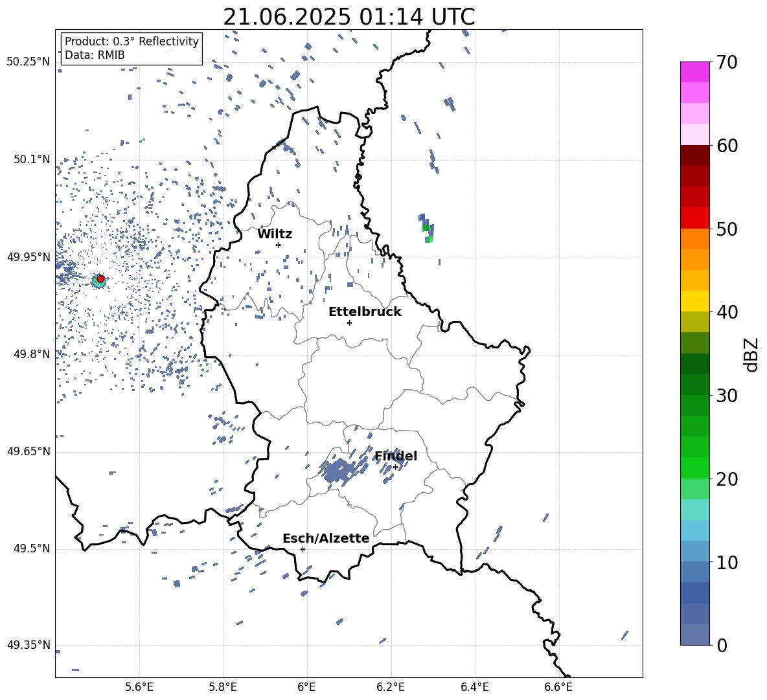
Task: Click the colorbar tick label 10
Action: tap(727, 562)
